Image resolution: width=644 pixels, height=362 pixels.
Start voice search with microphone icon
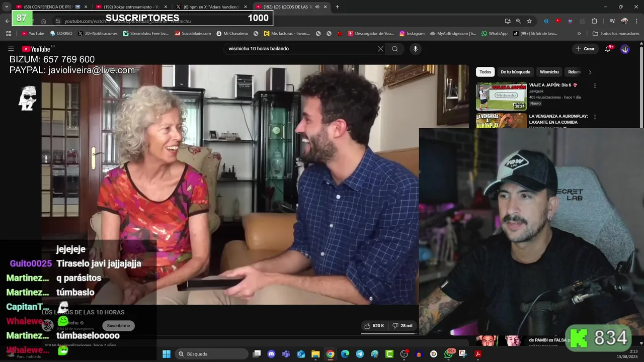click(415, 49)
